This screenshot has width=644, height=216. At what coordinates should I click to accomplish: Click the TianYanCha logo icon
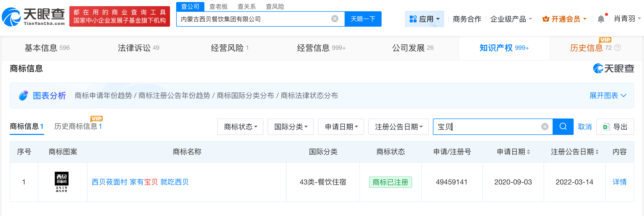(11, 17)
